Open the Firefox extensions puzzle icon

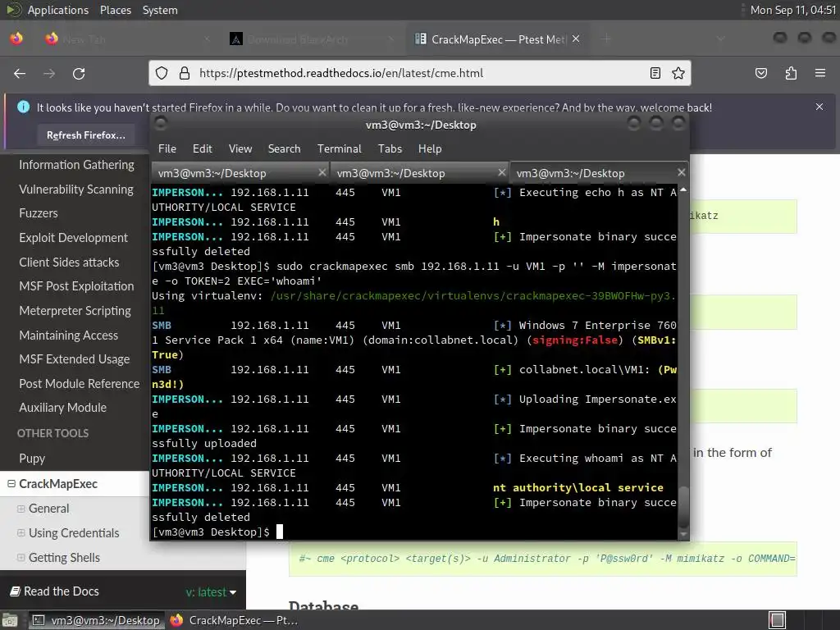[791, 73]
